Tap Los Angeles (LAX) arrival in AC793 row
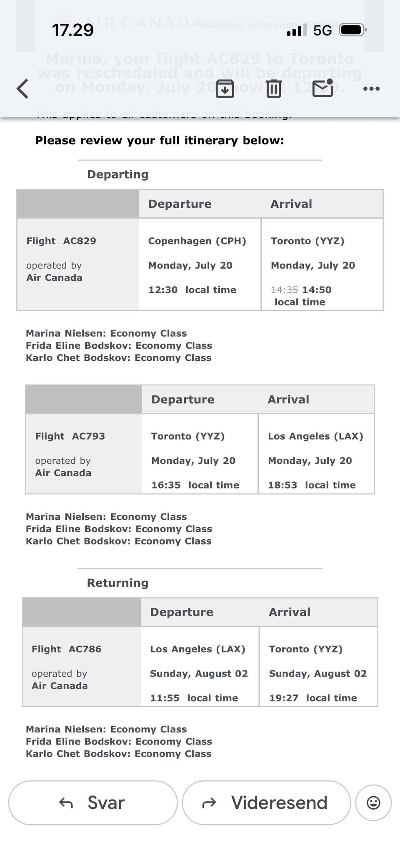This screenshot has width=400, height=868. pyautogui.click(x=315, y=436)
